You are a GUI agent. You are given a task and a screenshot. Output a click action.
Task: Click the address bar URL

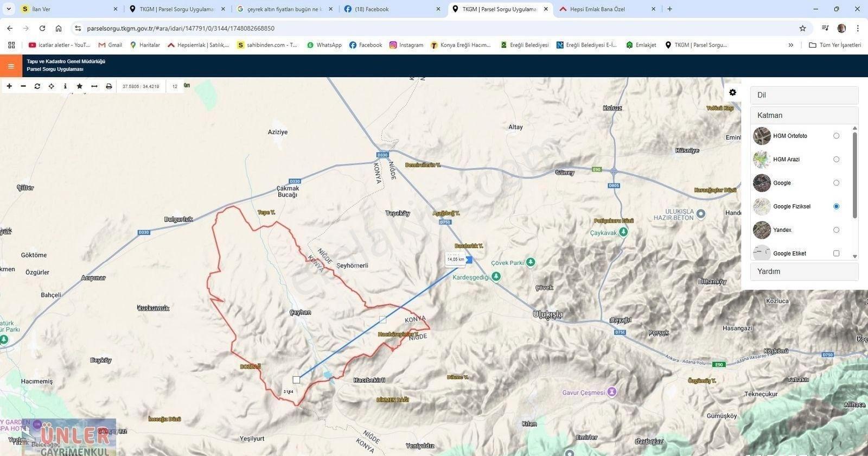(x=181, y=28)
